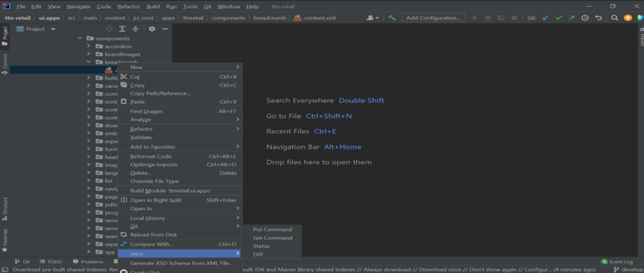Screen dimensions: 644x273
Task: Open Project panel settings gear
Action: pos(152,29)
